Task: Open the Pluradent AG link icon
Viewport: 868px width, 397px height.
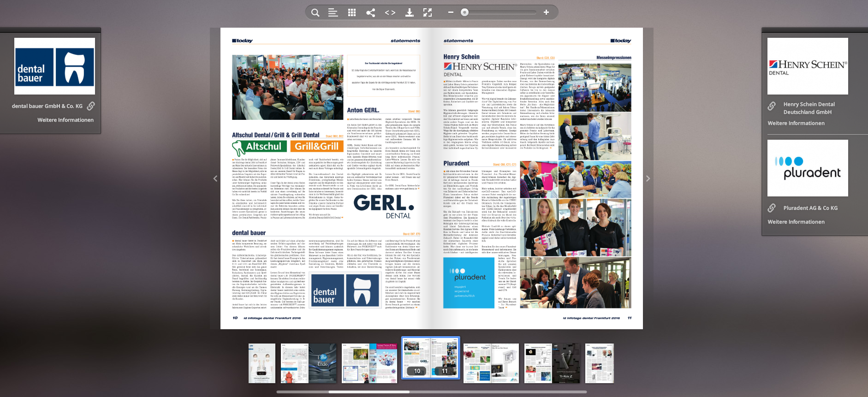Action: point(772,208)
